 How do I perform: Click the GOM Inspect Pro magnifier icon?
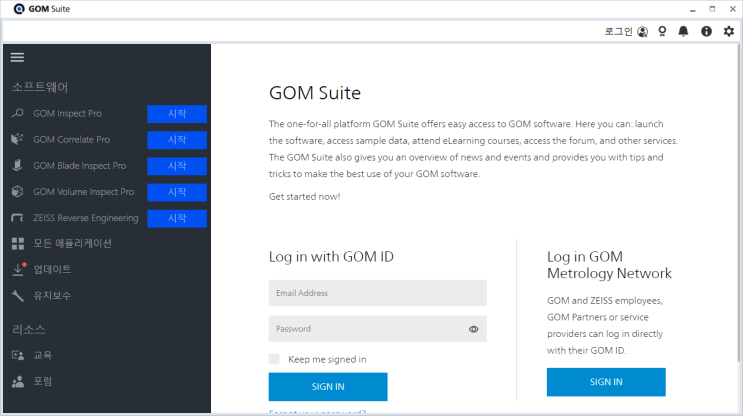(18, 113)
